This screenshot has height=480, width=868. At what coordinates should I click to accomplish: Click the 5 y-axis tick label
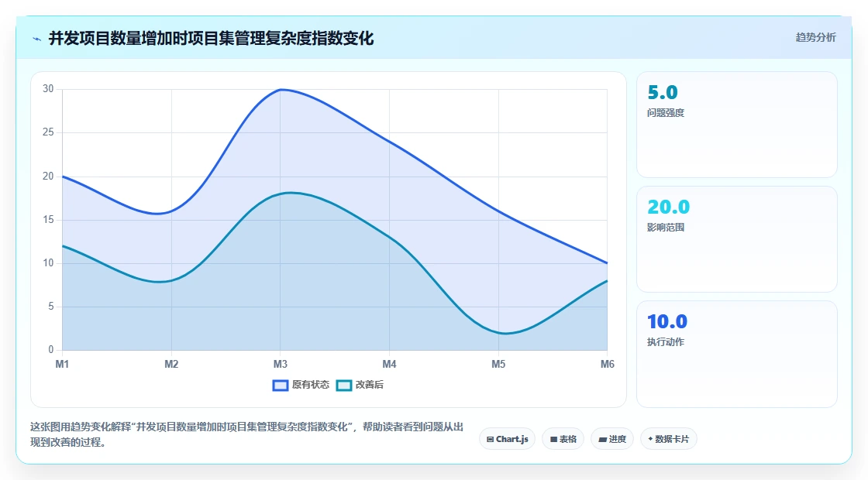(x=51, y=307)
